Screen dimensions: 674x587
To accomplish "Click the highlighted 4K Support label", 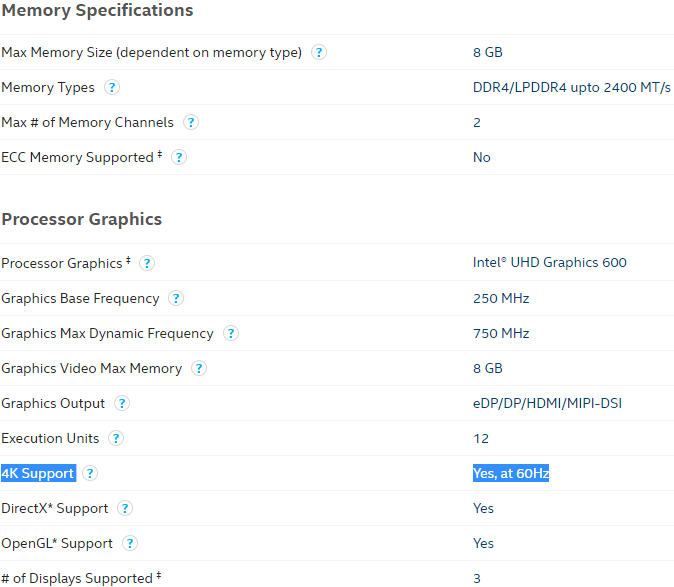I will click(x=38, y=473).
